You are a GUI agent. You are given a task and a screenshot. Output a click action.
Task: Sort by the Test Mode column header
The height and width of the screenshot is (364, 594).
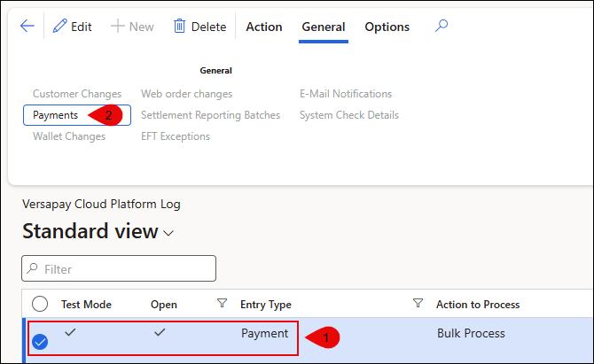[x=86, y=304]
